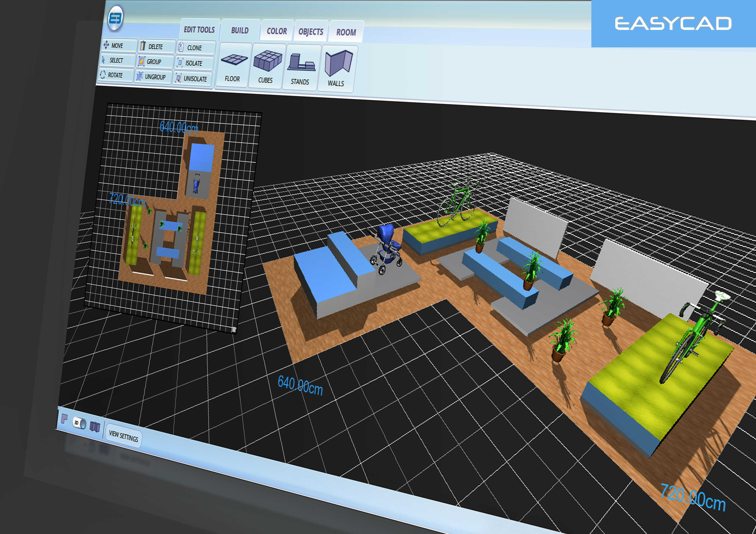Choose the Isolate tool
The width and height of the screenshot is (756, 534).
click(194, 63)
